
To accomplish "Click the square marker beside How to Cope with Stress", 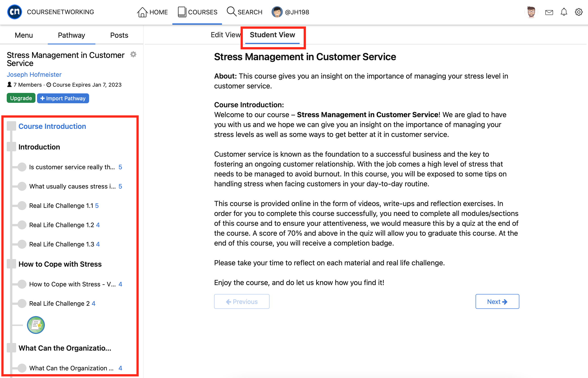I will coord(11,264).
